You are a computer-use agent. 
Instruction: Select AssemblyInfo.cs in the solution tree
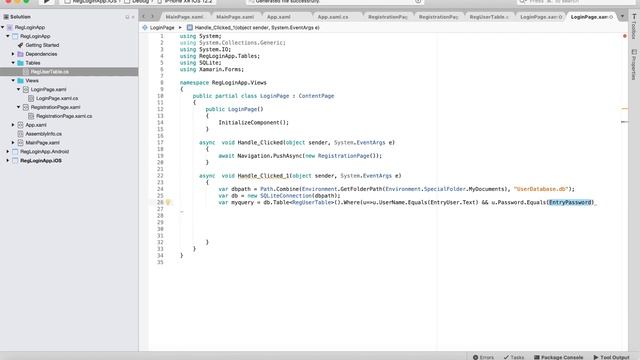point(44,134)
